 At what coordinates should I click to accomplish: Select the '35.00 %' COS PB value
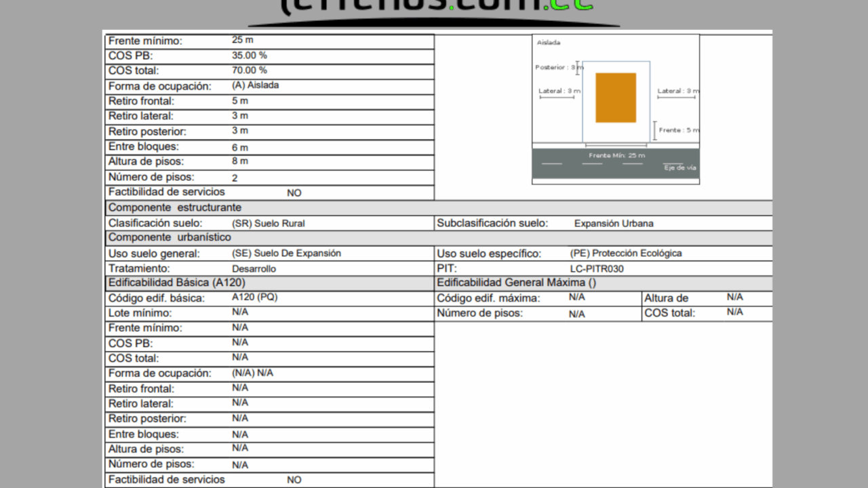tap(250, 55)
